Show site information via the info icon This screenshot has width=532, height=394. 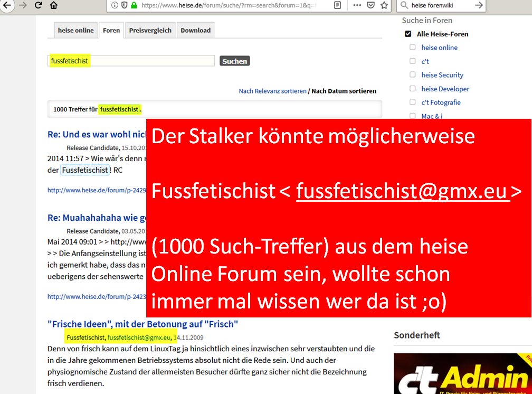(x=115, y=5)
